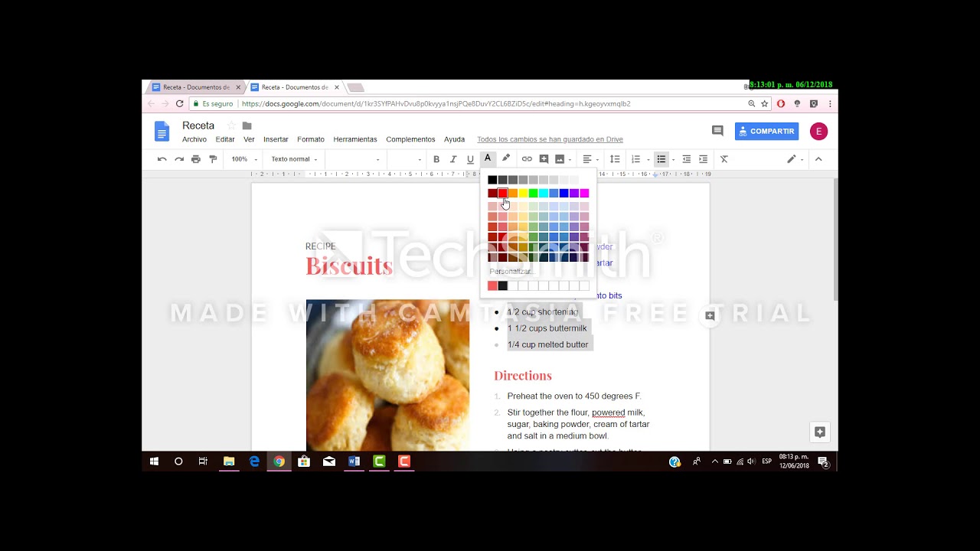Select the recent custom salmon-red swatch
The image size is (980, 551).
tap(492, 285)
